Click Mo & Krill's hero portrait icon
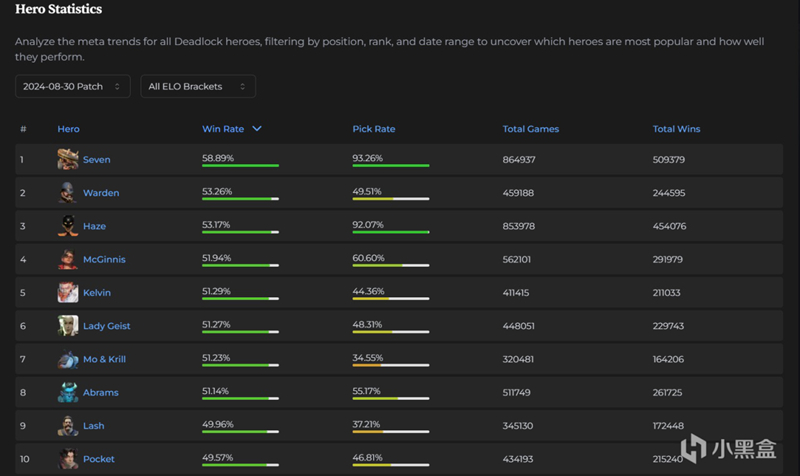This screenshot has width=800, height=476. (x=68, y=359)
